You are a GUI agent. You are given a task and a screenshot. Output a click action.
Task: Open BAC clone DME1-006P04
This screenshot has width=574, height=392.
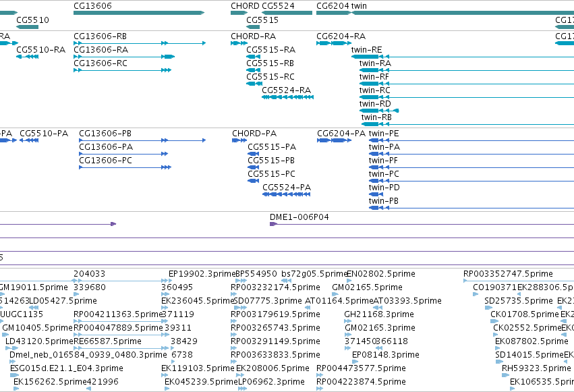(299, 217)
